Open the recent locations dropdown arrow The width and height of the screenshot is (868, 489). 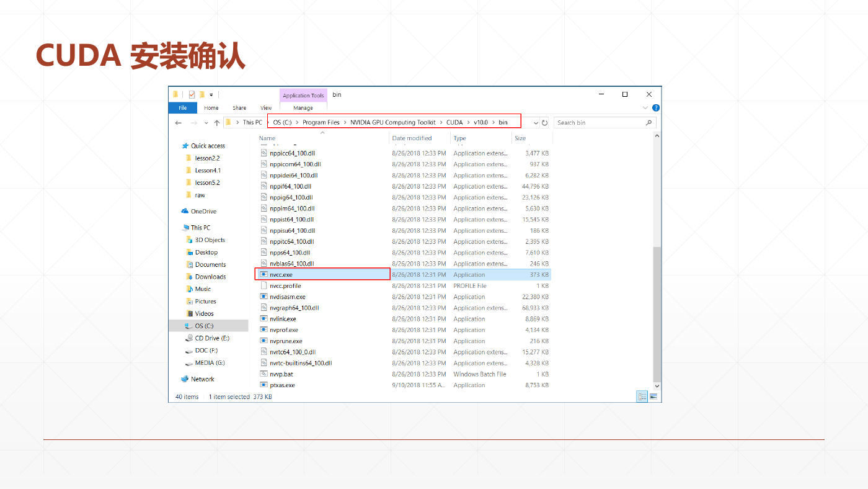tap(206, 123)
